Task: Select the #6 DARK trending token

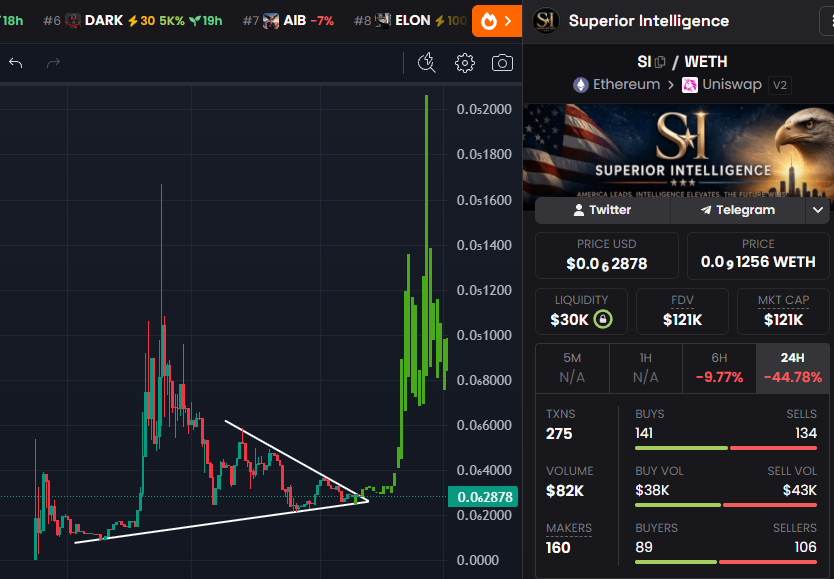Action: 132,21
